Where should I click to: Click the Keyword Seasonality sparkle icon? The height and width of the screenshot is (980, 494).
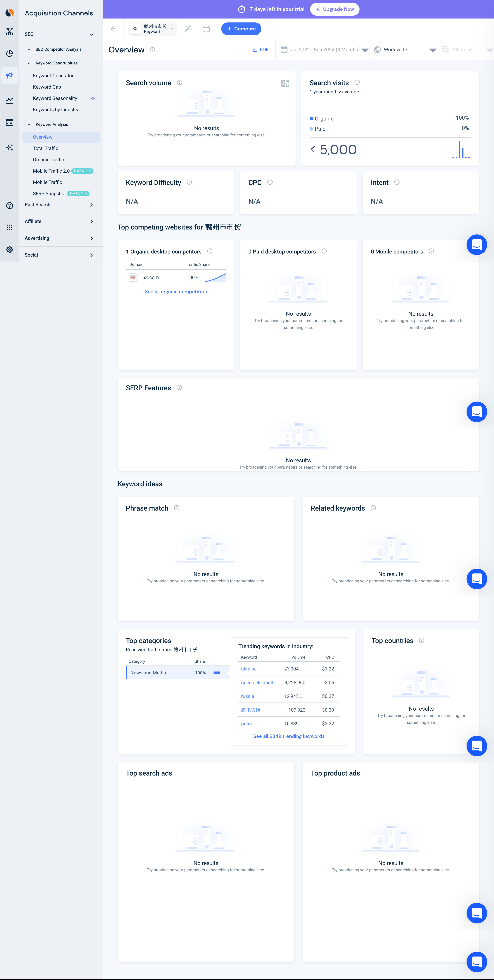93,99
